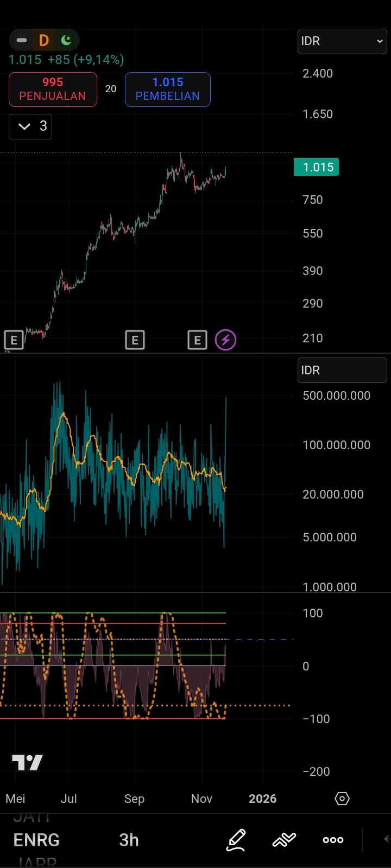Open the drawing tools pencil icon

pos(236,840)
